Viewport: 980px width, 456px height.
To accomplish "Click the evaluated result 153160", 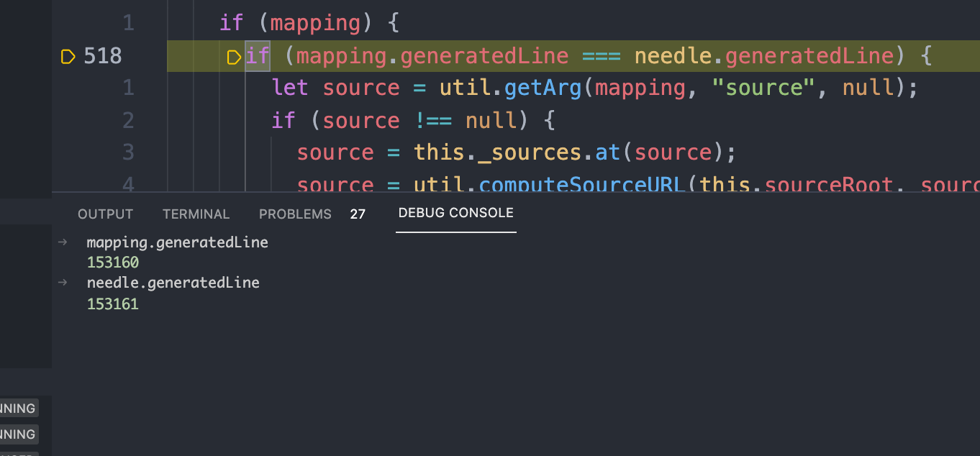I will pos(112,263).
